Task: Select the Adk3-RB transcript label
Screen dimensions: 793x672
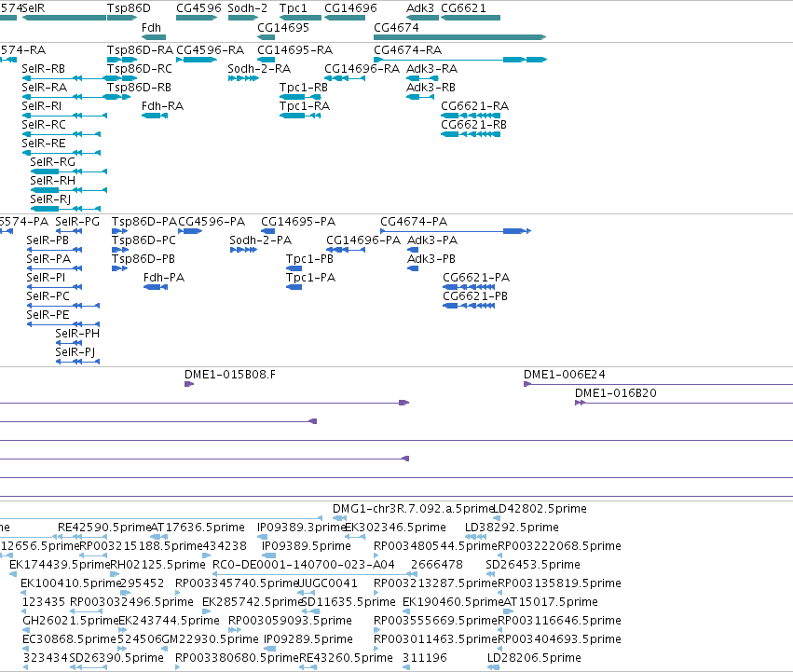Action: (x=431, y=87)
